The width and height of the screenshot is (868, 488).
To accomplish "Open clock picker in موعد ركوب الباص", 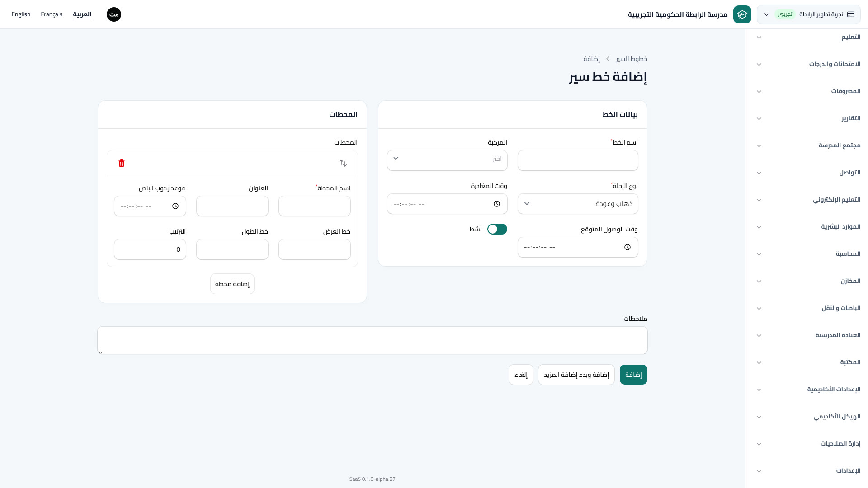I will 175,206.
